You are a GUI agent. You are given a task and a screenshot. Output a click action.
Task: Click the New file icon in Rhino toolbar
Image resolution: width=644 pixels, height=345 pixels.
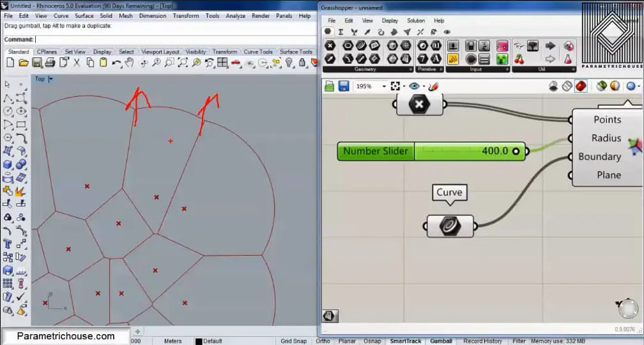click(11, 63)
